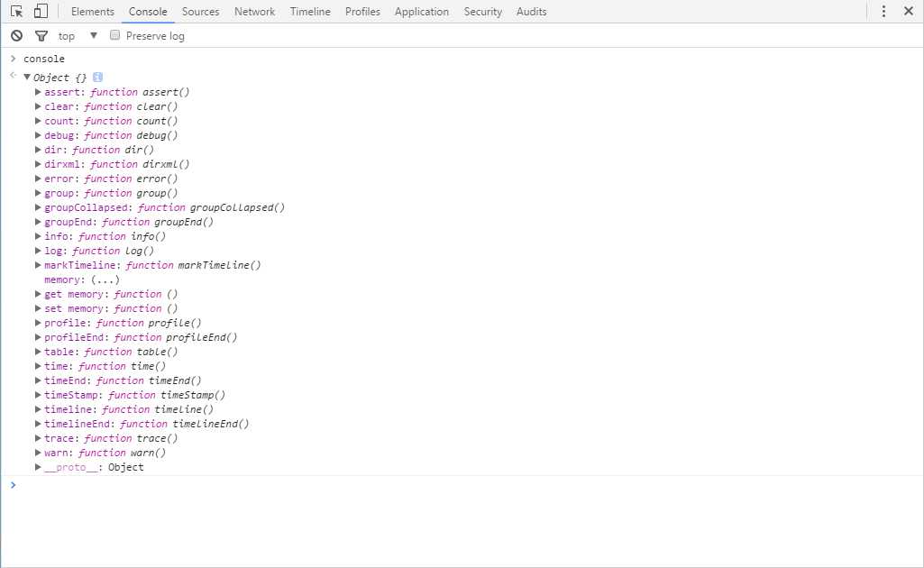The width and height of the screenshot is (924, 568).
Task: Open the Application tab
Action: (x=421, y=11)
